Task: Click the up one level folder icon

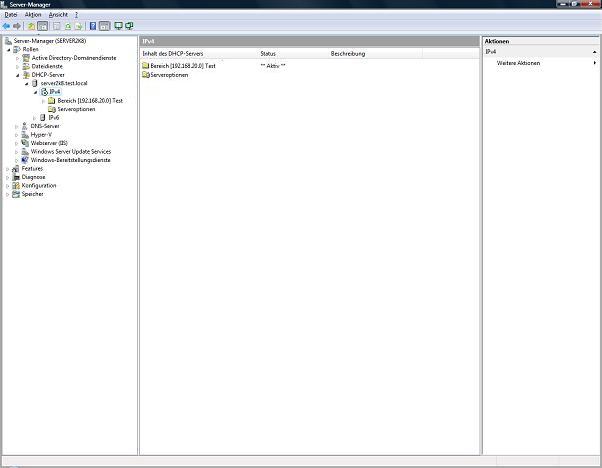Action: (31, 26)
